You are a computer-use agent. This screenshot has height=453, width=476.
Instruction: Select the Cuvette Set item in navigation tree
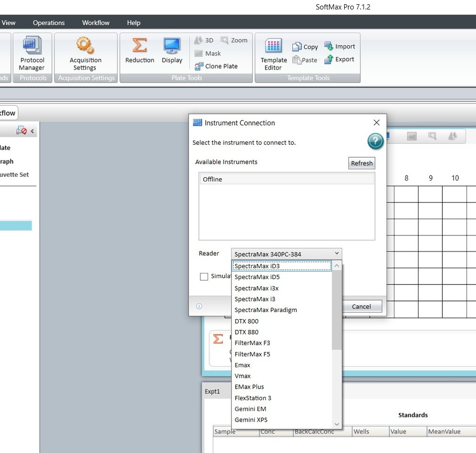[15, 175]
